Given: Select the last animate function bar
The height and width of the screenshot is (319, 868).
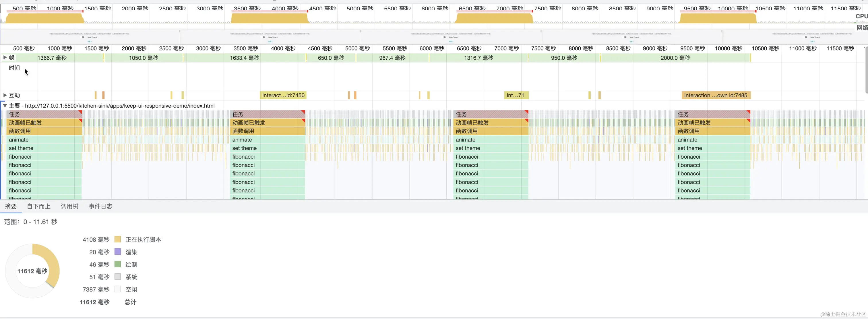Looking at the screenshot, I should [713, 140].
